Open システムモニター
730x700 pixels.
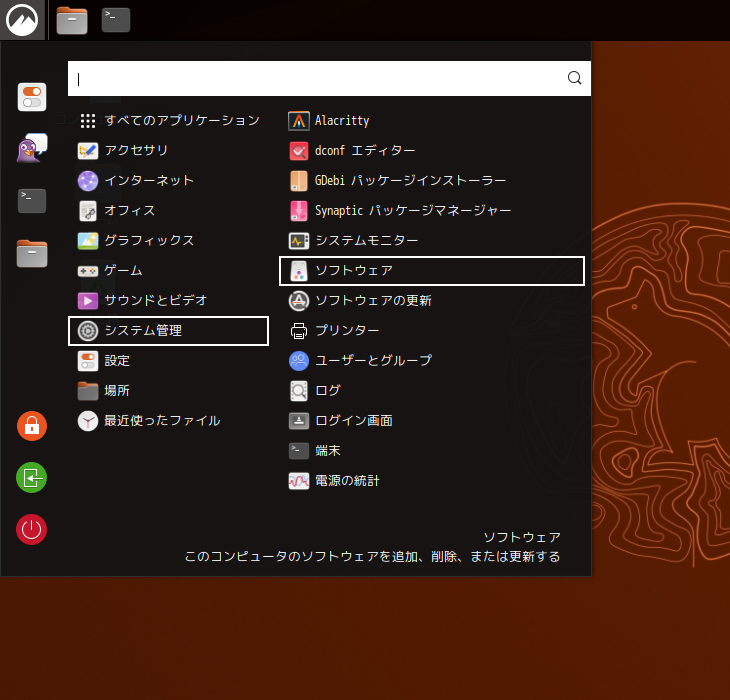(x=432, y=241)
